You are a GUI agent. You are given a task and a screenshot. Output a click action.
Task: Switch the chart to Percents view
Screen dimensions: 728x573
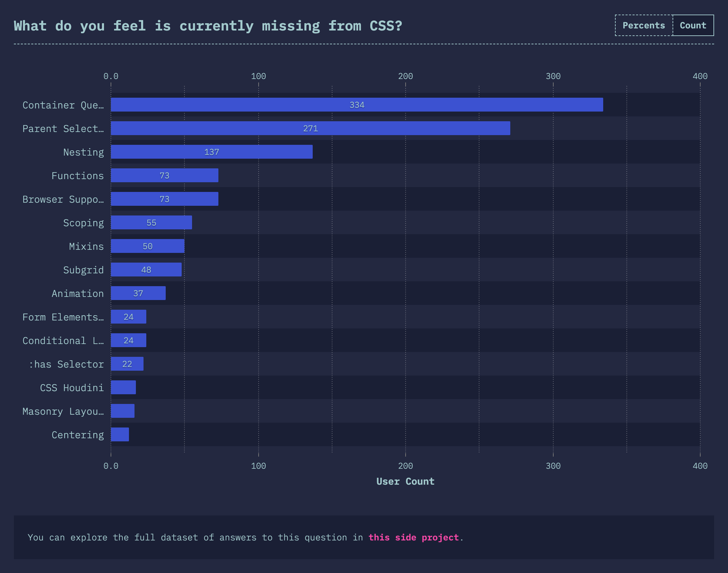pyautogui.click(x=643, y=25)
